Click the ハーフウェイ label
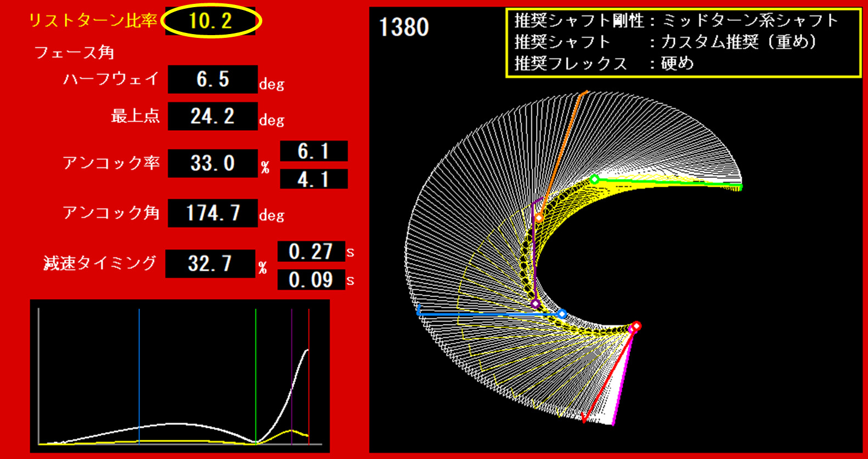 pos(111,79)
